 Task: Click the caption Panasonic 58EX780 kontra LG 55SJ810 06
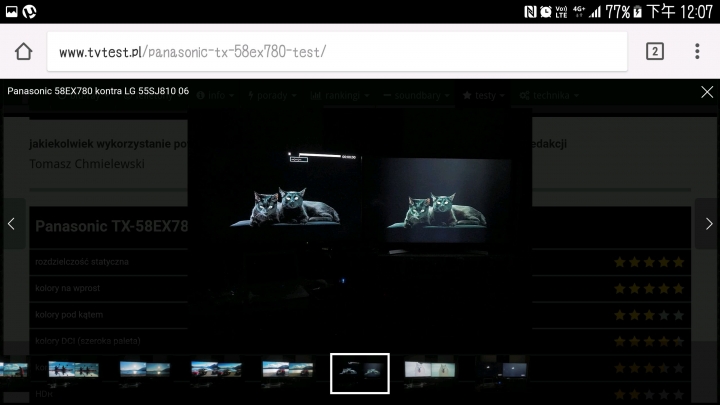tap(98, 91)
